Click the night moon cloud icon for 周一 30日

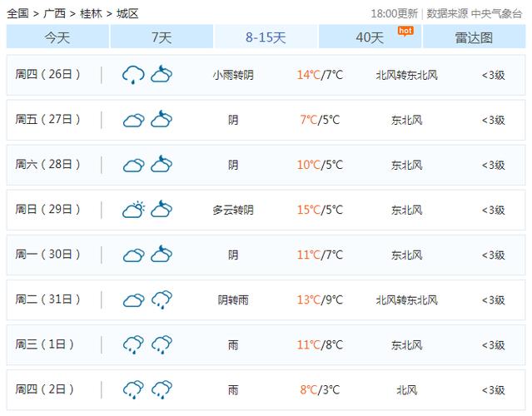162,254
